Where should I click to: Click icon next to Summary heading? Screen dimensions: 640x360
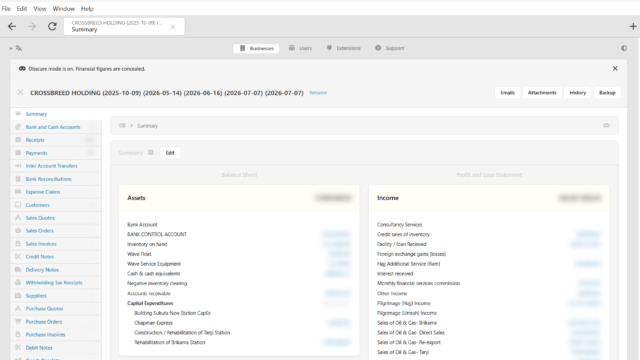[x=151, y=153]
